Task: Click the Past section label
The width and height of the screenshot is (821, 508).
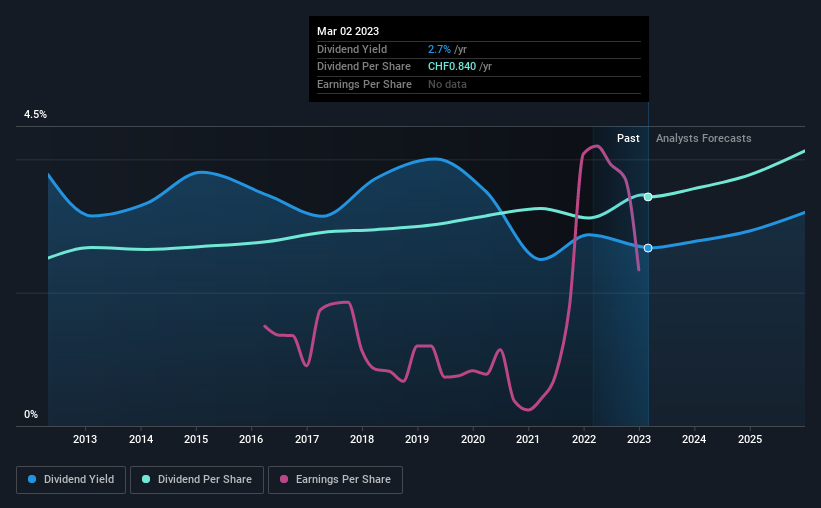Action: tap(628, 138)
